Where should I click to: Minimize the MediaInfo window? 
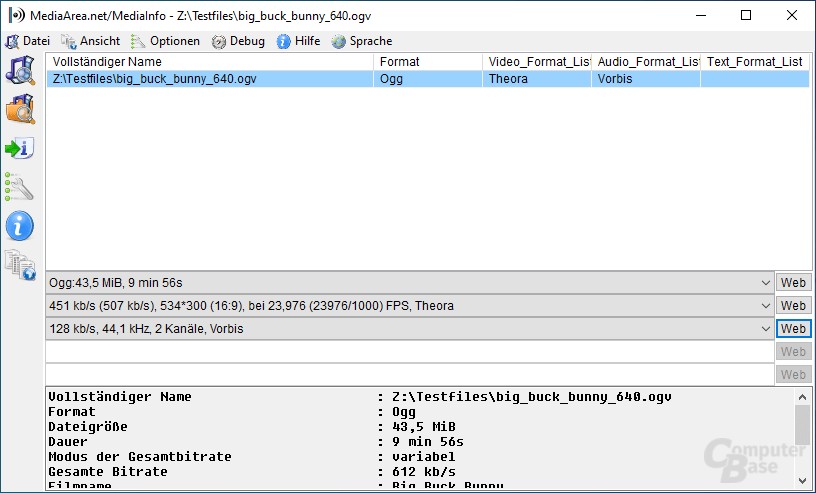pos(700,15)
